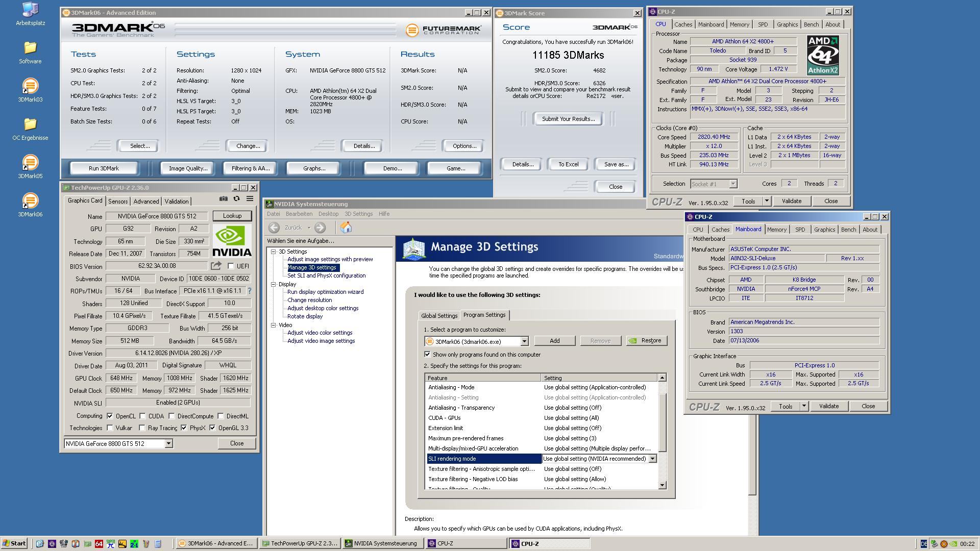Open Tools dropdown arrow in CPU-Z CPU window
980x551 pixels.
coord(766,201)
